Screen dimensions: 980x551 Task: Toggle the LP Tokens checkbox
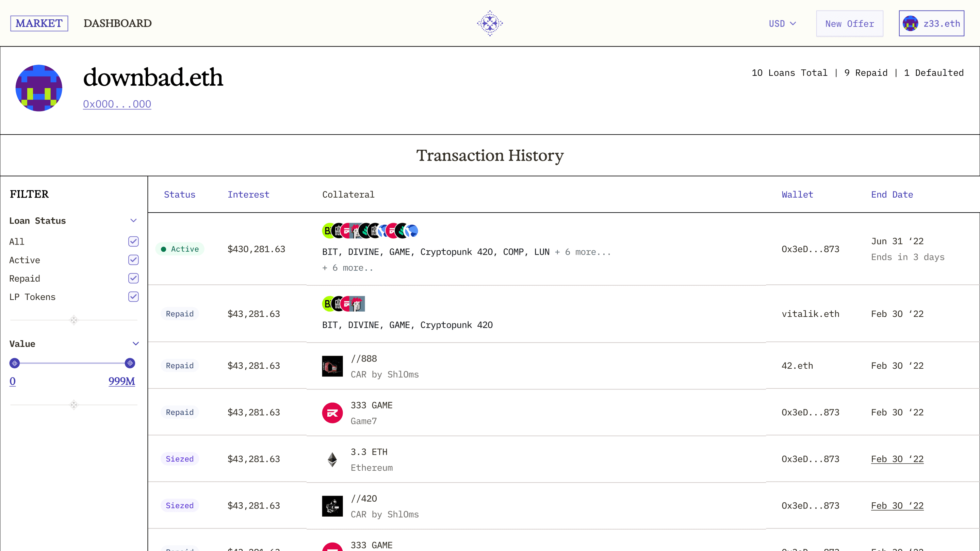click(x=133, y=297)
